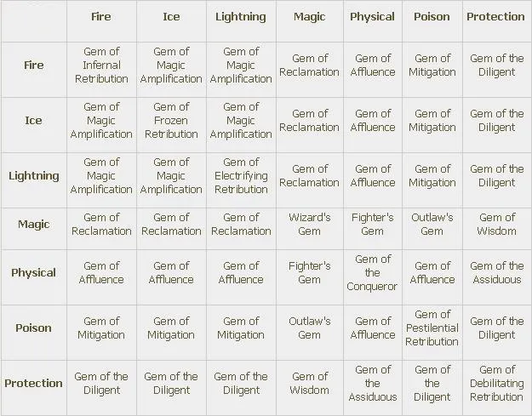Click the Protection column header
Image resolution: width=532 pixels, height=416 pixels.
(496, 17)
